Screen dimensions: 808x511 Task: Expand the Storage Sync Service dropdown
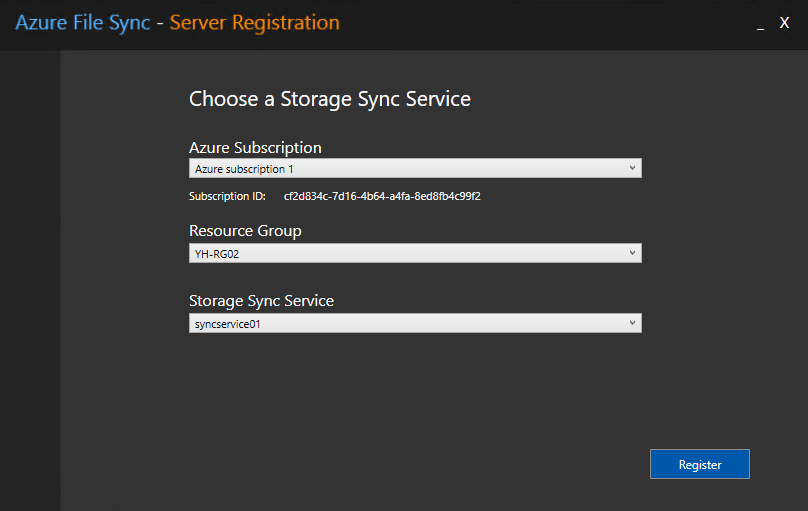tap(415, 323)
